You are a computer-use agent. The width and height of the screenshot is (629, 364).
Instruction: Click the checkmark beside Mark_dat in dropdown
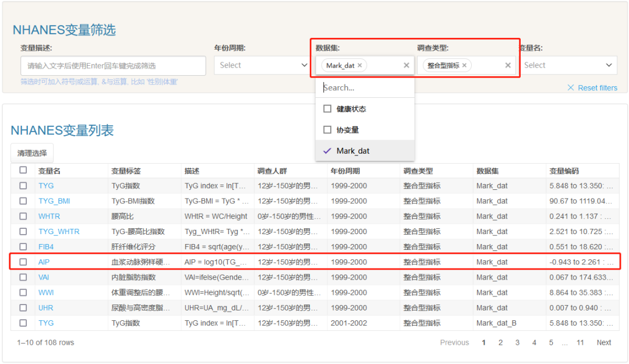327,150
